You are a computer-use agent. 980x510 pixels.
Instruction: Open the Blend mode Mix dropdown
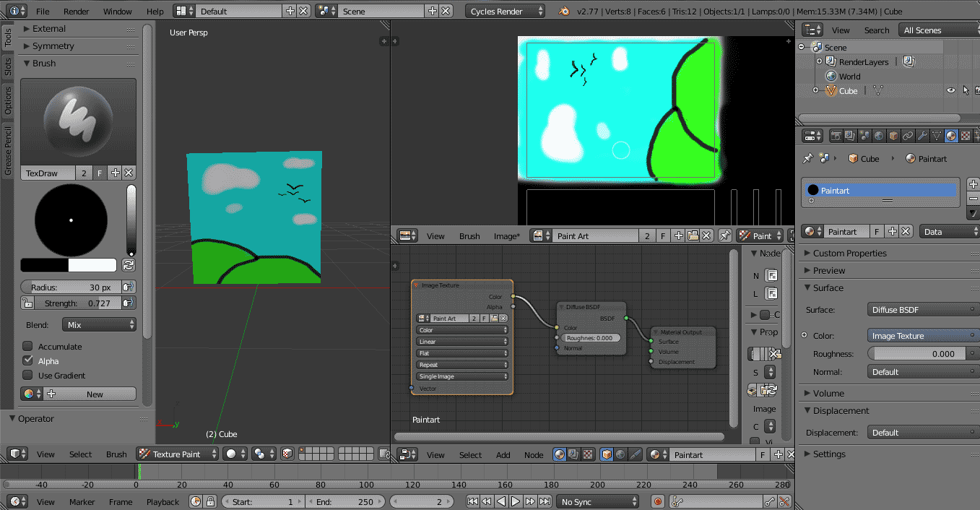pyautogui.click(x=99, y=325)
